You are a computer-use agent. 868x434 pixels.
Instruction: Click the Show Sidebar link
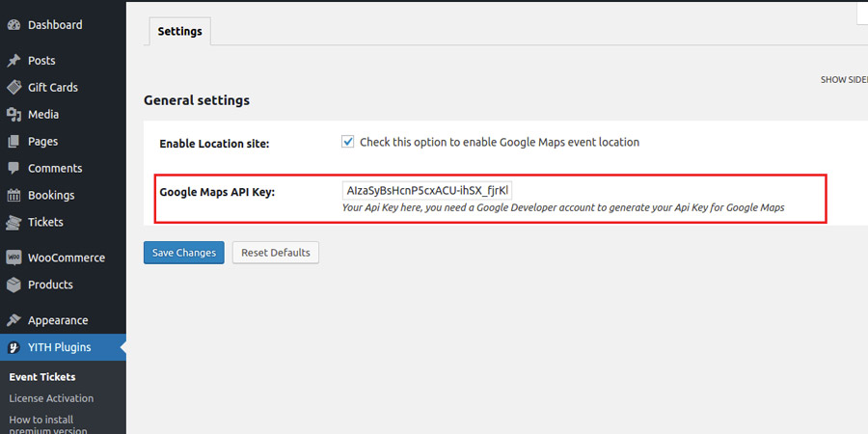pyautogui.click(x=844, y=80)
